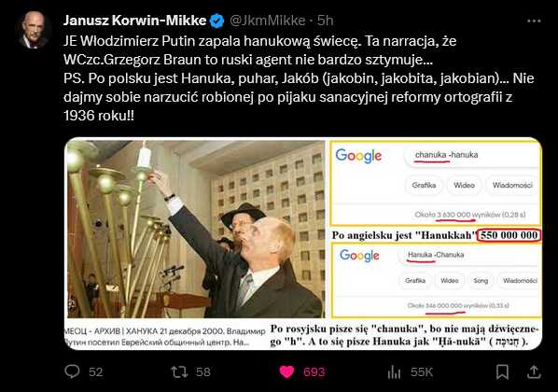
Task: Click the Hanuka -Chanuka search field
Action: 469,255
